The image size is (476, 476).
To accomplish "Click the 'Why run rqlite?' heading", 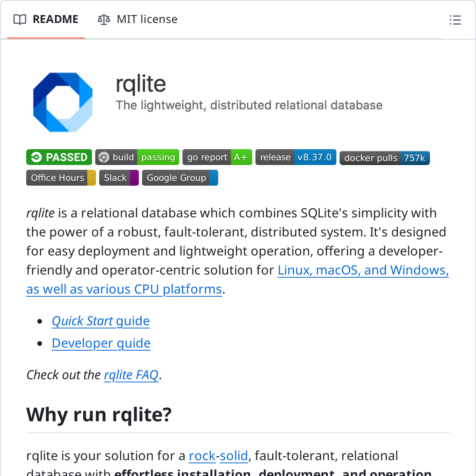I will 99,415.
